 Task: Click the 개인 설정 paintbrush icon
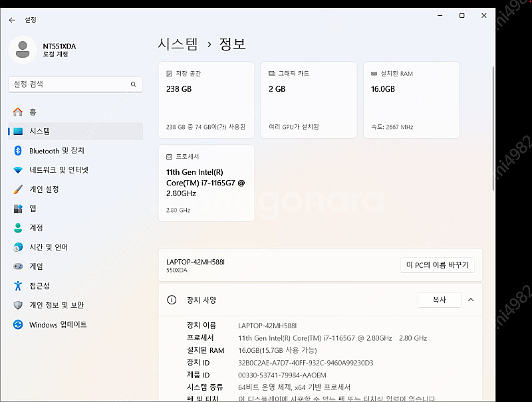click(x=18, y=189)
